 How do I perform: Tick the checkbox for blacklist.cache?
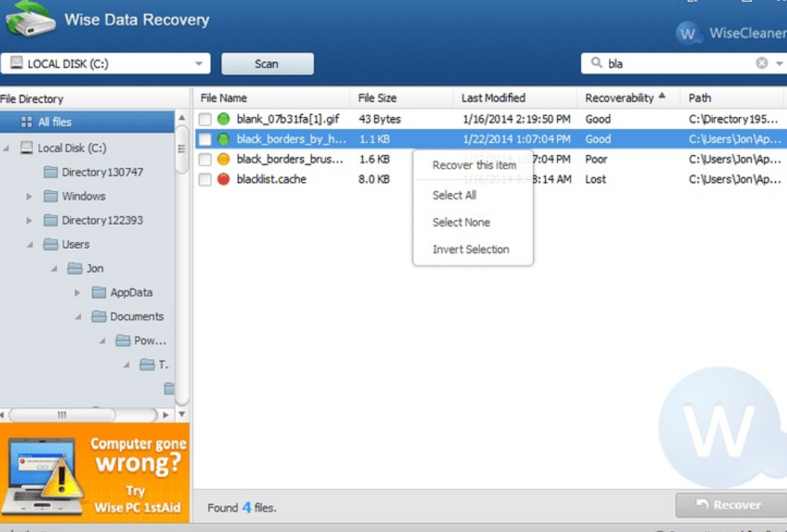(x=205, y=180)
